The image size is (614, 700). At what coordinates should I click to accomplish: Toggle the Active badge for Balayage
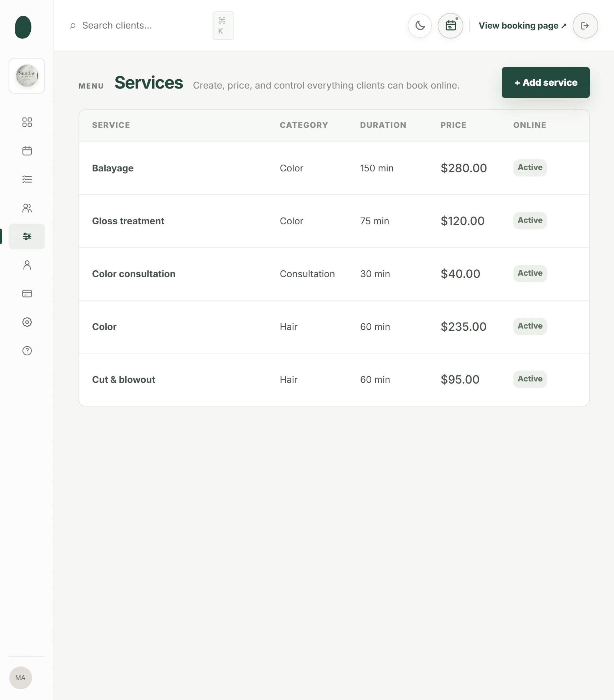(530, 167)
